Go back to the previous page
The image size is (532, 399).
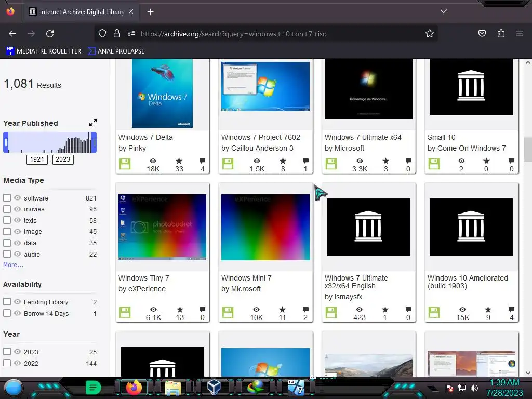(x=12, y=34)
